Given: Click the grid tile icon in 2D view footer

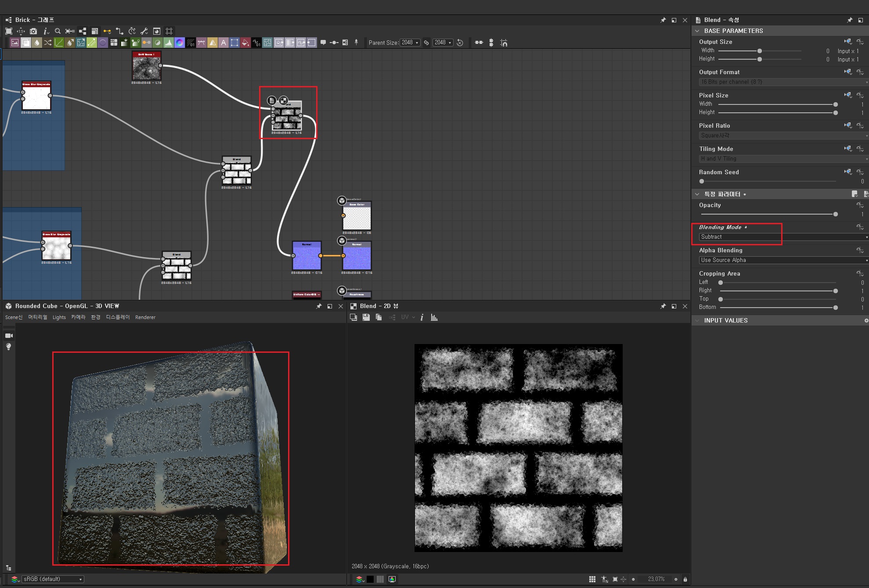Looking at the screenshot, I should [592, 579].
